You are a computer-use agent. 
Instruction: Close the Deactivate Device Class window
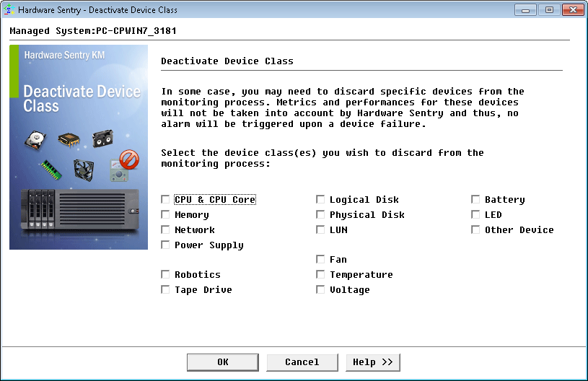(x=573, y=10)
